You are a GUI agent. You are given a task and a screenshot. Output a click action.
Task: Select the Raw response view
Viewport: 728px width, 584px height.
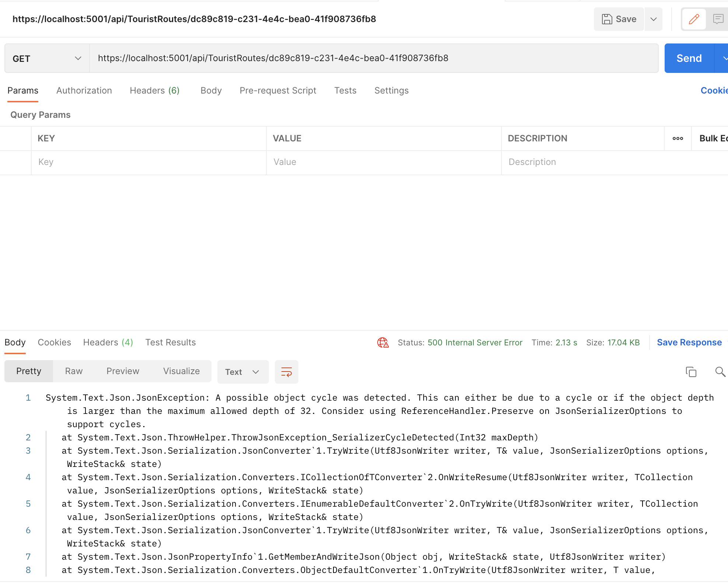(74, 371)
